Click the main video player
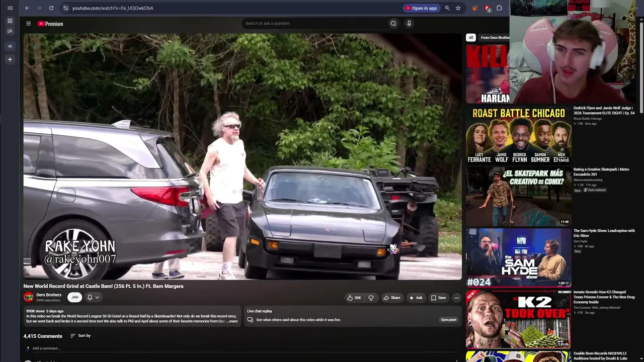This screenshot has height=362, width=644. click(243, 156)
